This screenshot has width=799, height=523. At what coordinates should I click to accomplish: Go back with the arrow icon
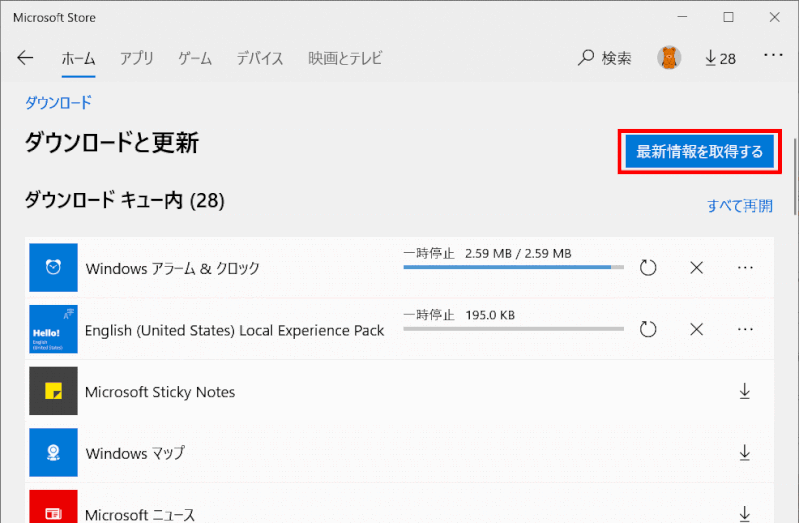(x=25, y=58)
